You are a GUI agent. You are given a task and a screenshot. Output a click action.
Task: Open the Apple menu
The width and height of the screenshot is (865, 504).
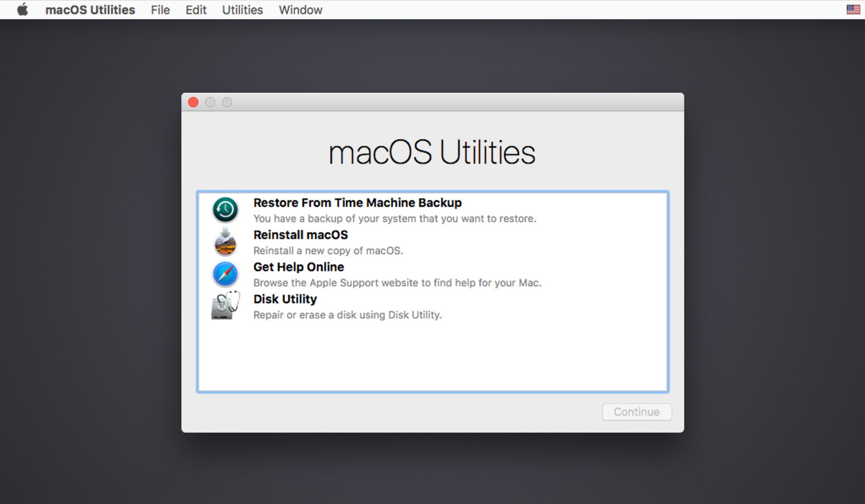(x=23, y=9)
